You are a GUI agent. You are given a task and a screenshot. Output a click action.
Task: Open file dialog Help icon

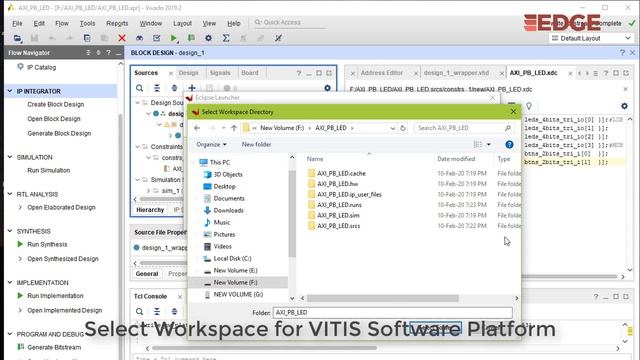509,144
